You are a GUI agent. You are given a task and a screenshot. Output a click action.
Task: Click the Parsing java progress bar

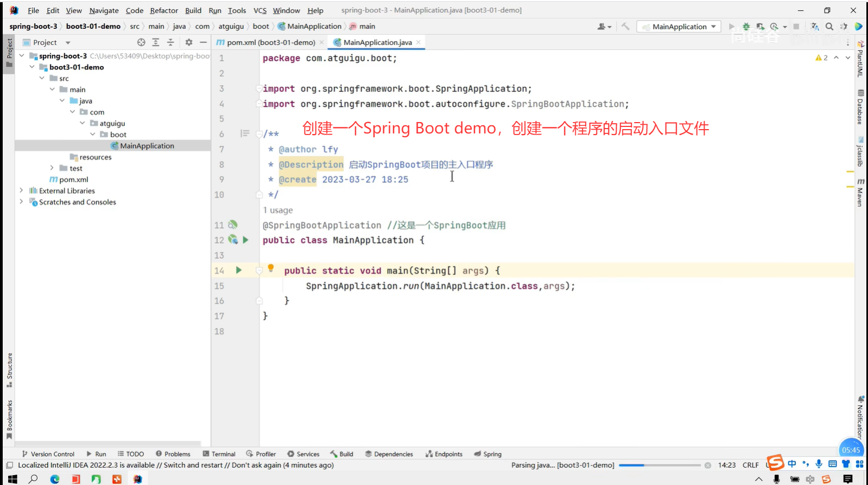[660, 465]
